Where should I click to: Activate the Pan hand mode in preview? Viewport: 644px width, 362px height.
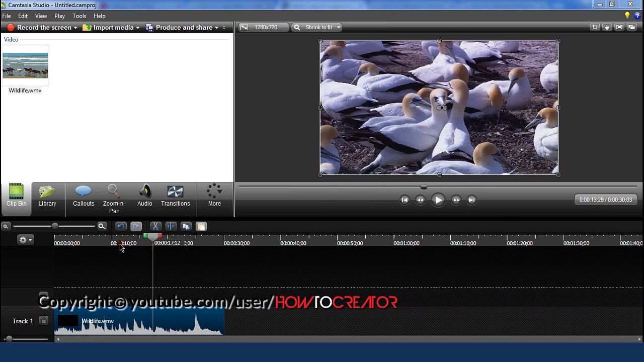tap(607, 27)
